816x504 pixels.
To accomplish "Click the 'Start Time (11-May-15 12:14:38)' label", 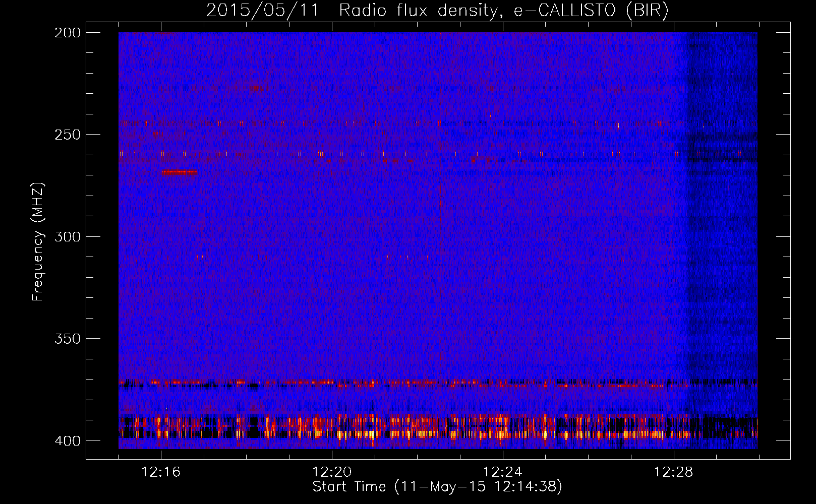I will (x=437, y=487).
